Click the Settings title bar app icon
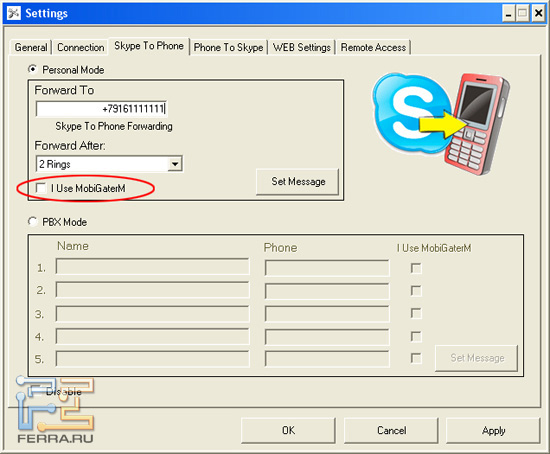 14,13
